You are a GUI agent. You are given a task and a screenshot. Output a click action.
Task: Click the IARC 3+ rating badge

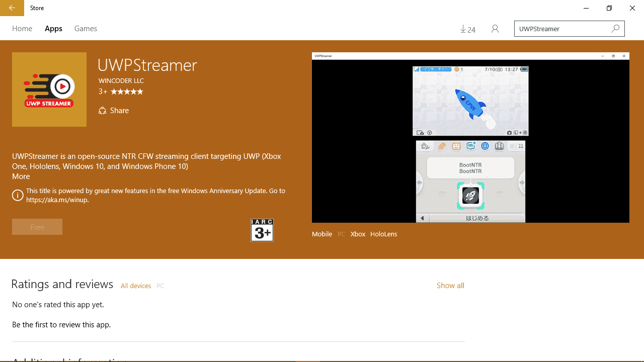click(x=262, y=230)
